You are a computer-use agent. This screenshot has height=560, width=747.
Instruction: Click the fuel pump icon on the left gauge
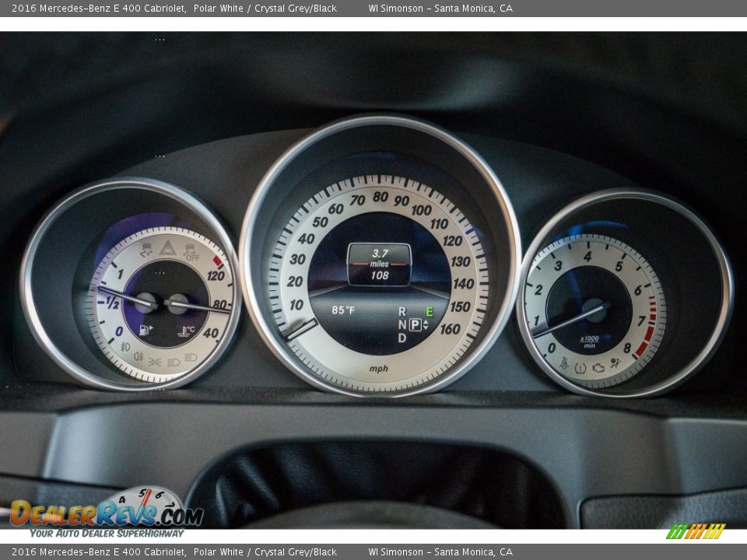[143, 329]
